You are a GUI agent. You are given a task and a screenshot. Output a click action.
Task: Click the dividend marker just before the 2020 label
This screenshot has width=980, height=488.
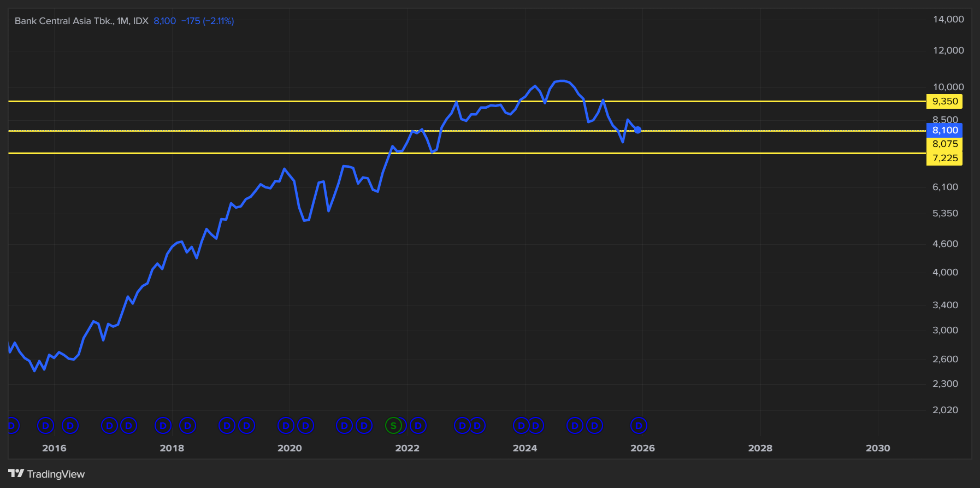pos(286,426)
